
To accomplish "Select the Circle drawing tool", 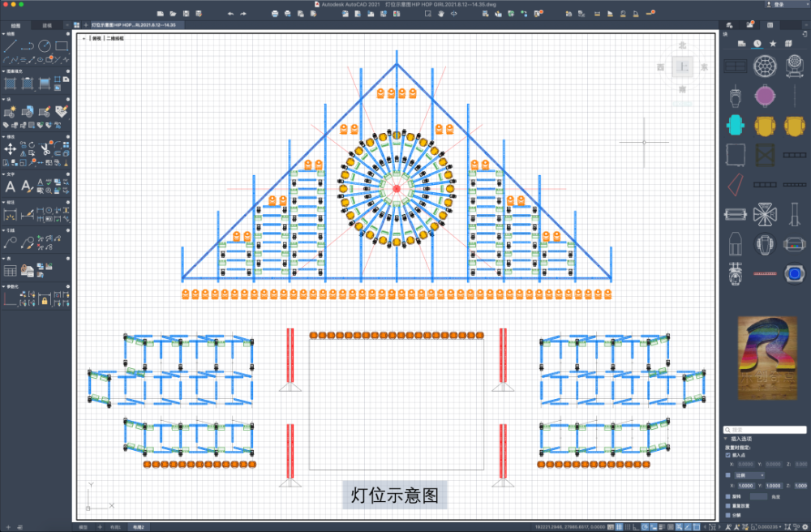I will (x=45, y=46).
